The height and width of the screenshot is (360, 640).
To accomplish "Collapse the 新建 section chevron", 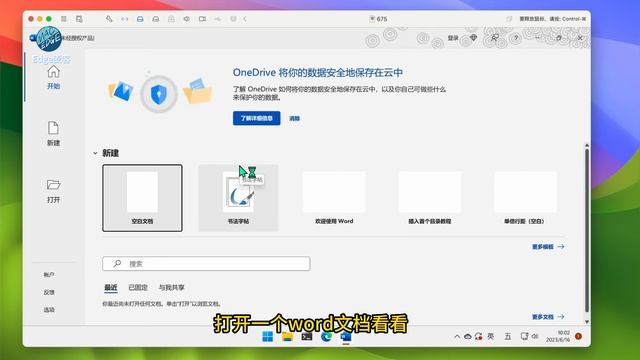I will 95,153.
